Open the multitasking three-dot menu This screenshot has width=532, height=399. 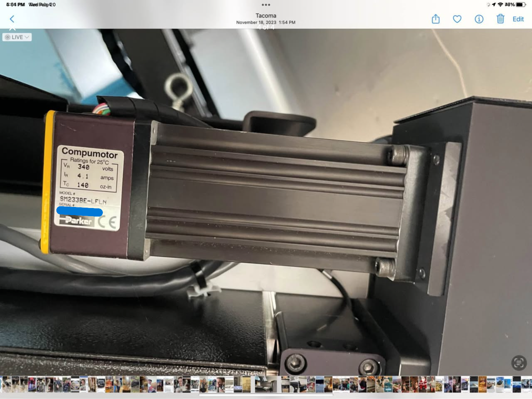click(266, 5)
